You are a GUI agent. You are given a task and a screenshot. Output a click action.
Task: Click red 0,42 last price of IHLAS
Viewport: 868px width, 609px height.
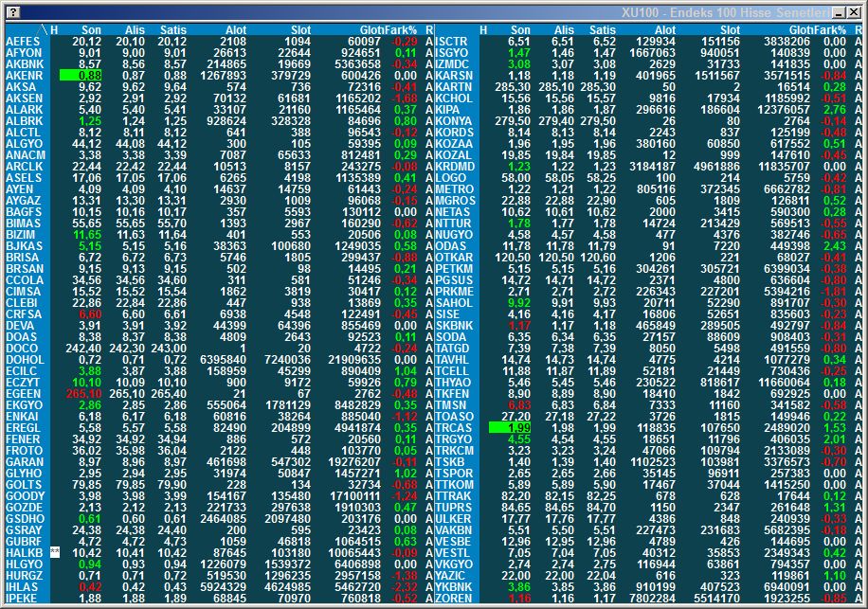point(90,587)
